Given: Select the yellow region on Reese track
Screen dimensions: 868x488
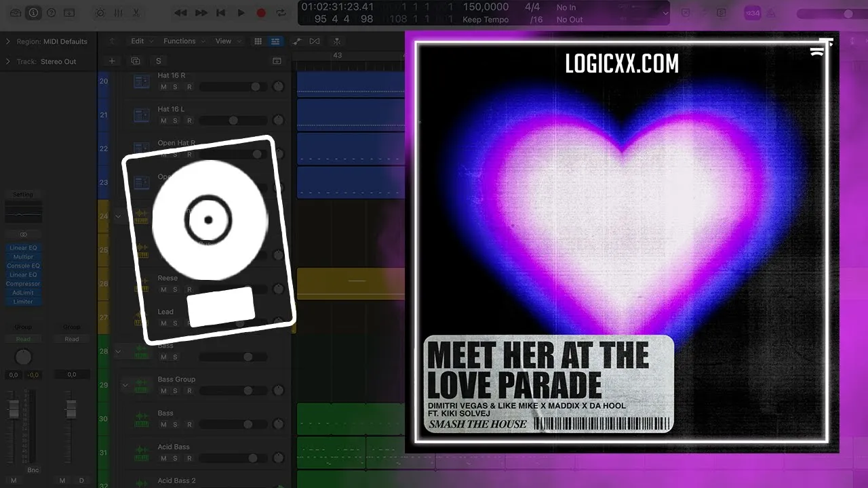Looking at the screenshot, I should tap(351, 283).
